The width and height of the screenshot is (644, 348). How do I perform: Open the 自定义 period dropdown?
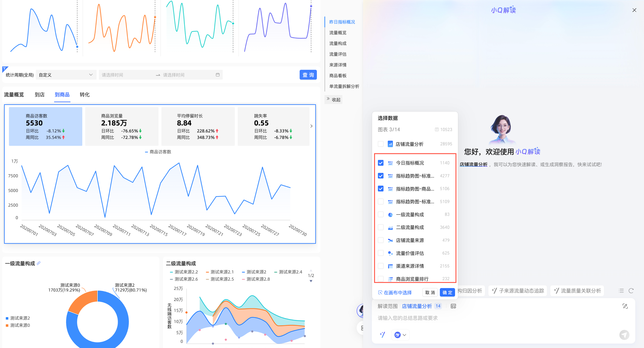(x=66, y=75)
